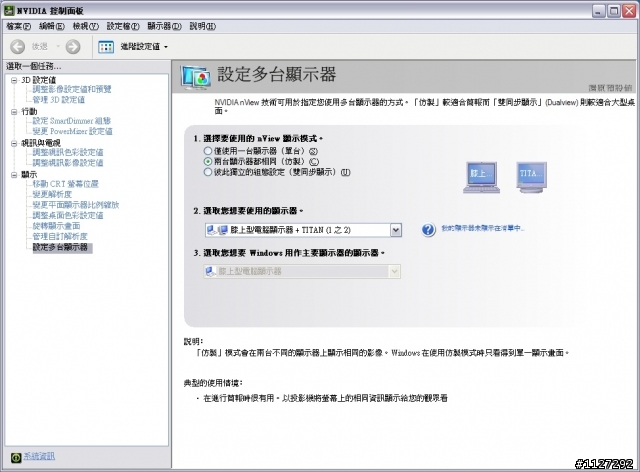The height and width of the screenshot is (472, 640).
Task: Open the 檢視(V) menu
Action: pos(86,26)
